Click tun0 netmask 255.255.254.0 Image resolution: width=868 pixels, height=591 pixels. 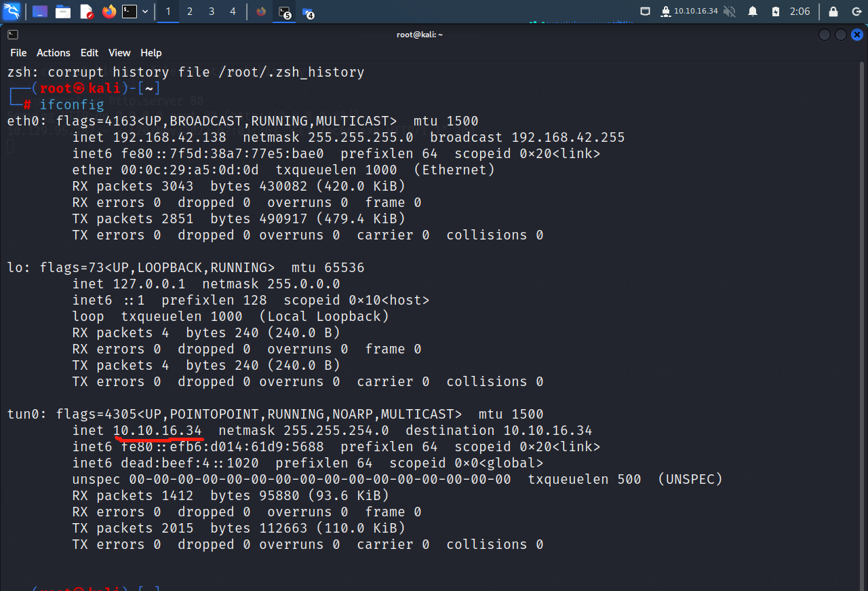(x=336, y=430)
